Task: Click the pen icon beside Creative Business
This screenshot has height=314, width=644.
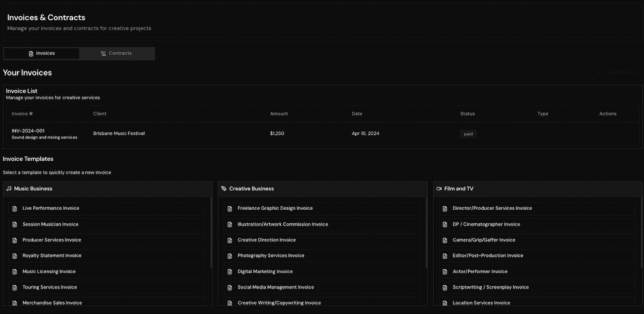Action: point(224,189)
